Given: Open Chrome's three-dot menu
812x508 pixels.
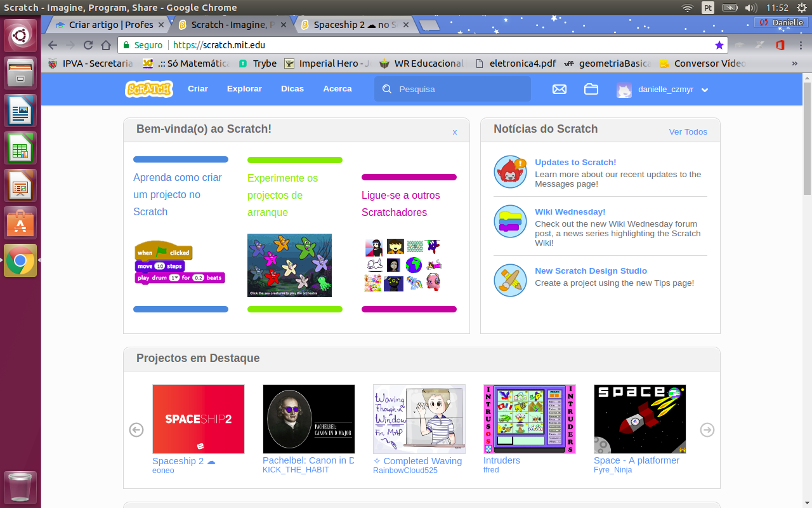Looking at the screenshot, I should pos(801,45).
